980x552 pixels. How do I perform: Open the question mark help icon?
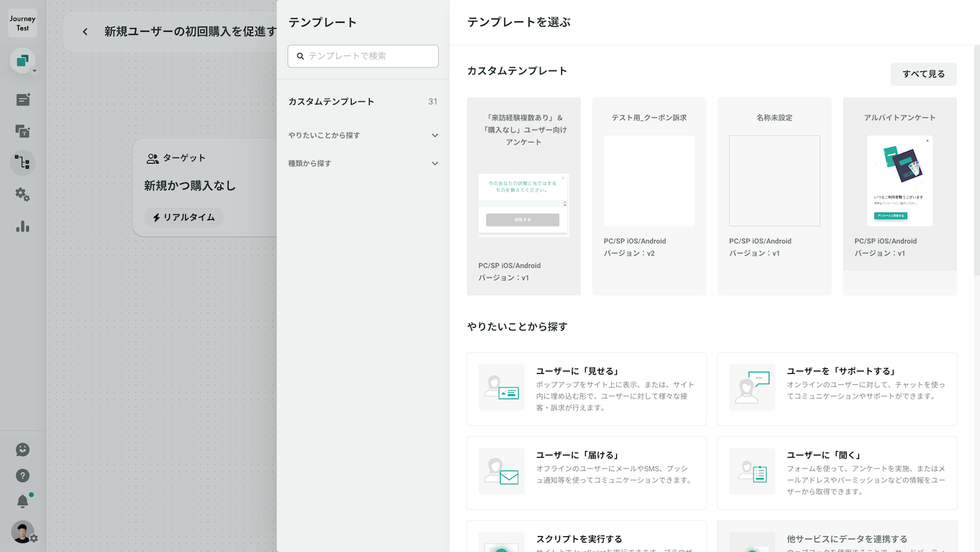pos(23,476)
